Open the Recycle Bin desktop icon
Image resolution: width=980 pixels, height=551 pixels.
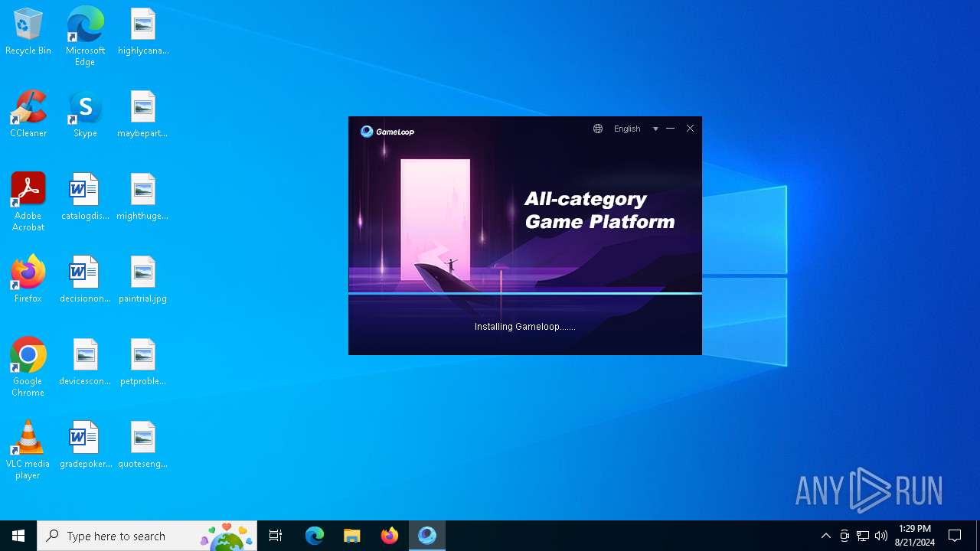point(28,32)
